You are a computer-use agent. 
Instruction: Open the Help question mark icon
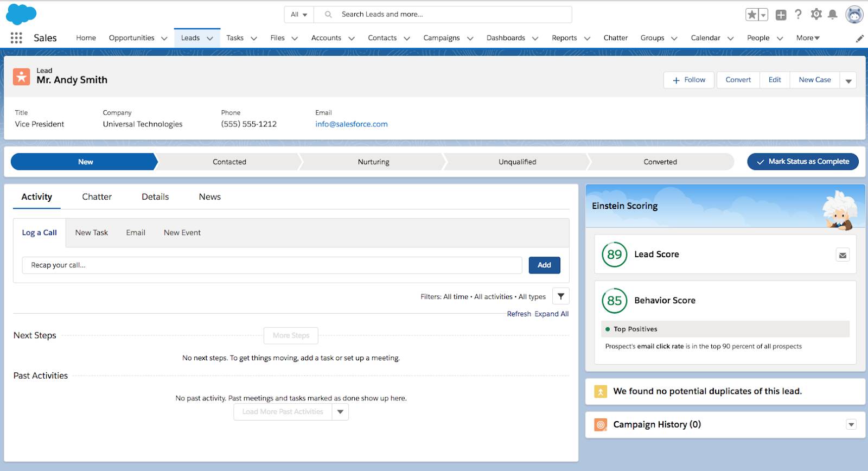pos(798,14)
